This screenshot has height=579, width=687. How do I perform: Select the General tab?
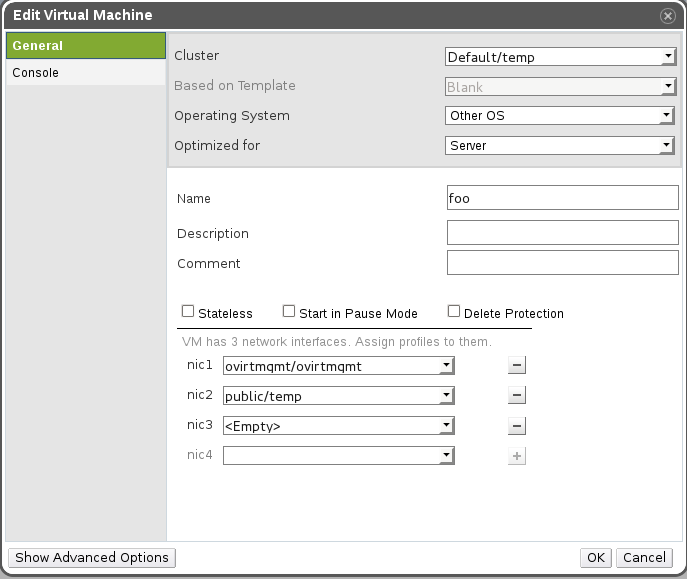(86, 46)
